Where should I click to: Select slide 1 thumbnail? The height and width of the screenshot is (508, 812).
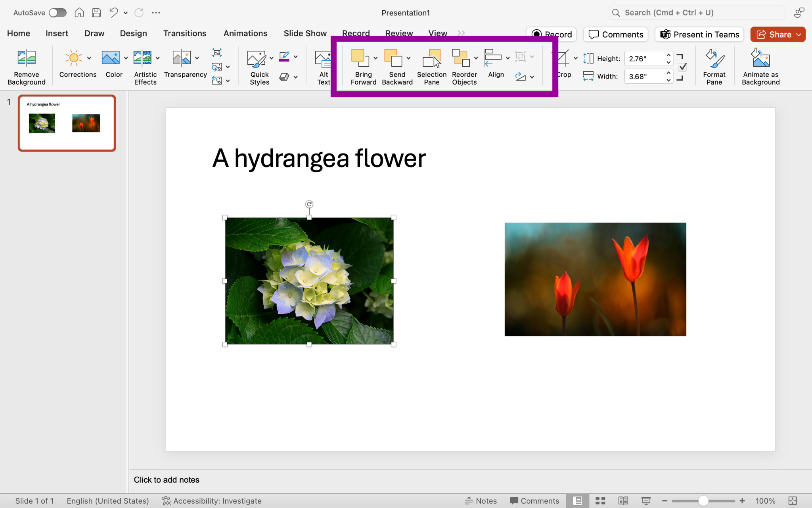point(67,123)
